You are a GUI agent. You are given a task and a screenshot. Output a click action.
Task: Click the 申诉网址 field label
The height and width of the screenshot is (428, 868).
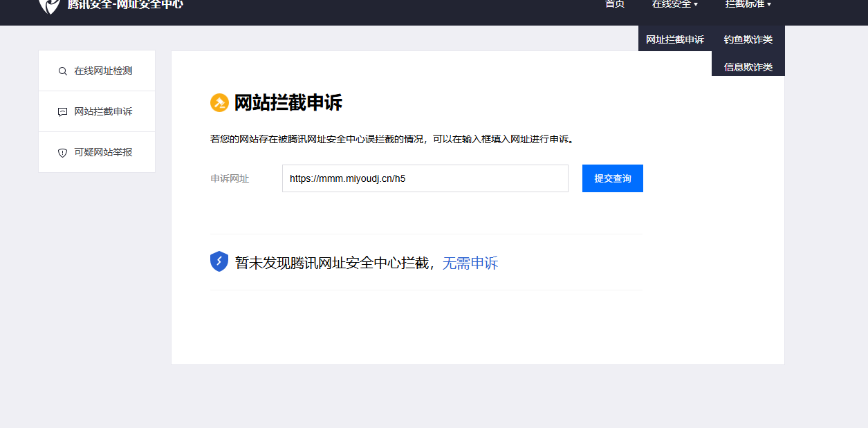click(x=230, y=178)
